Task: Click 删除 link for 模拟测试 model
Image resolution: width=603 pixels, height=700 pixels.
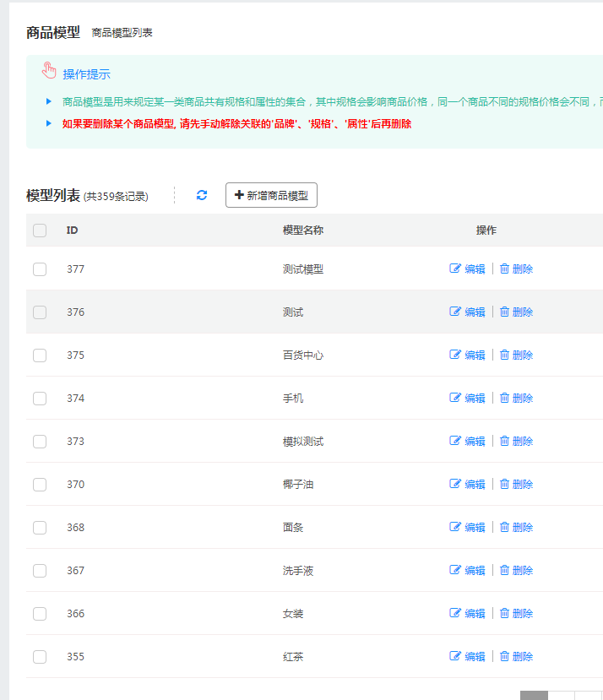Action: (x=523, y=441)
